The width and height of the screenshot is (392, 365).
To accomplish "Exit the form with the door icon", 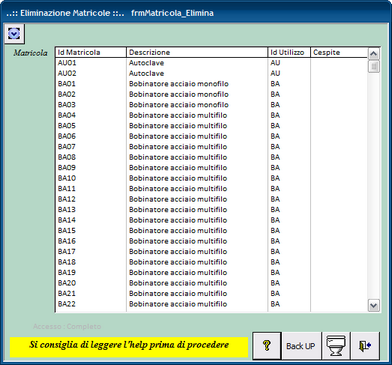I will 365,346.
